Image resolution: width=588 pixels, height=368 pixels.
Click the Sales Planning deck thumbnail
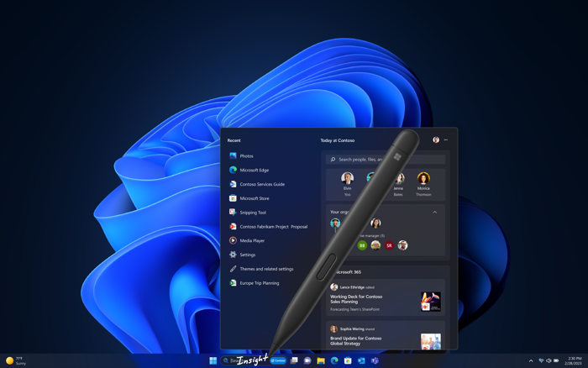430,302
